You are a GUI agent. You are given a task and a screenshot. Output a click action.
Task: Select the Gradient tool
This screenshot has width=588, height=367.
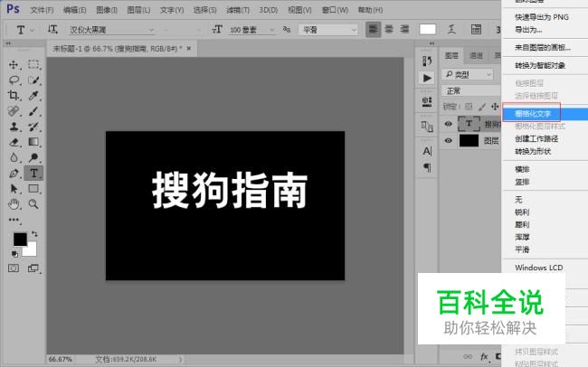[33, 142]
